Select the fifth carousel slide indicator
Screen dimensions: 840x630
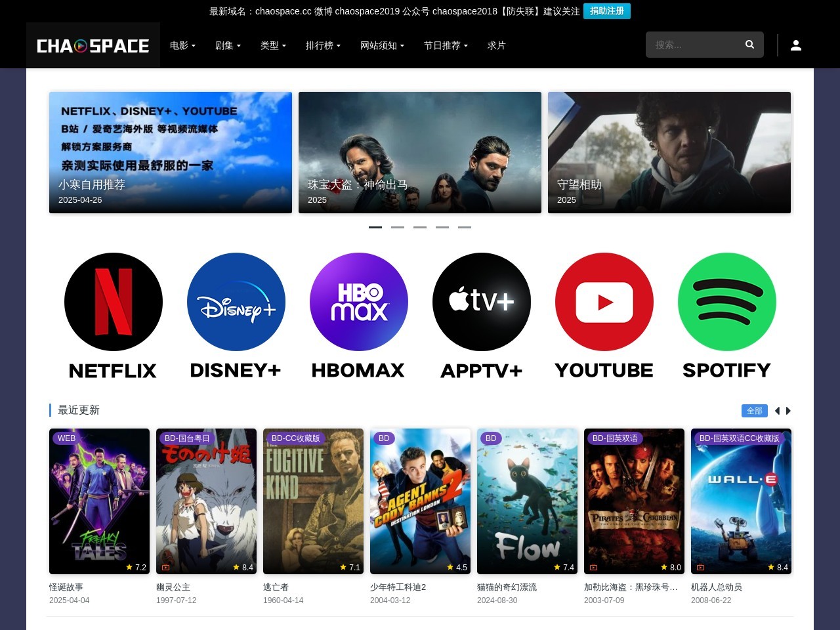pos(465,227)
